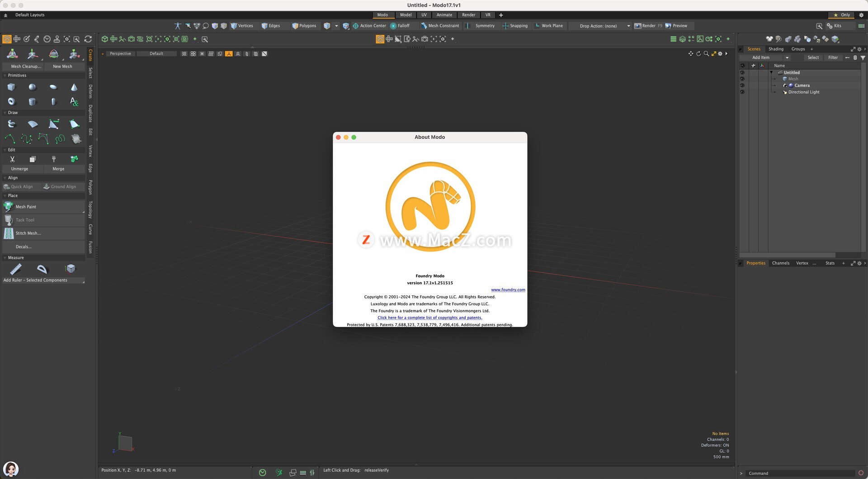This screenshot has width=868, height=479.
Task: Select the Curve draw tool
Action: 9,139
